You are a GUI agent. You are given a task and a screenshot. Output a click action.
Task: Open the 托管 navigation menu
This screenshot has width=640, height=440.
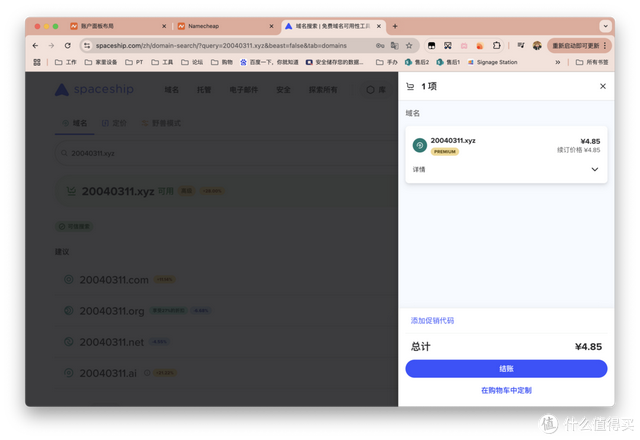(x=204, y=89)
